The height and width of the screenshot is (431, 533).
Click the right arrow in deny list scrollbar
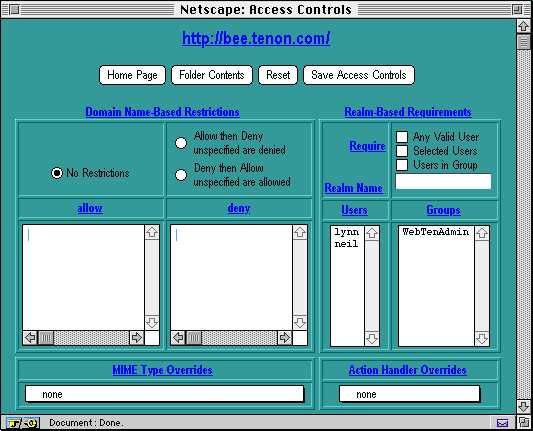[285, 338]
